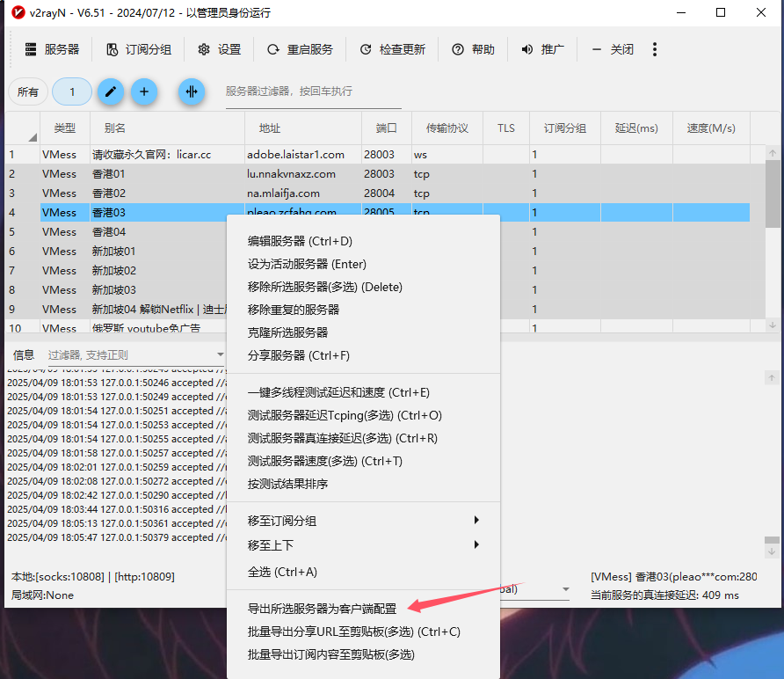Select 导出所选服务器为客户端配置 in context menu
Image resolution: width=784 pixels, height=679 pixels.
pos(322,609)
